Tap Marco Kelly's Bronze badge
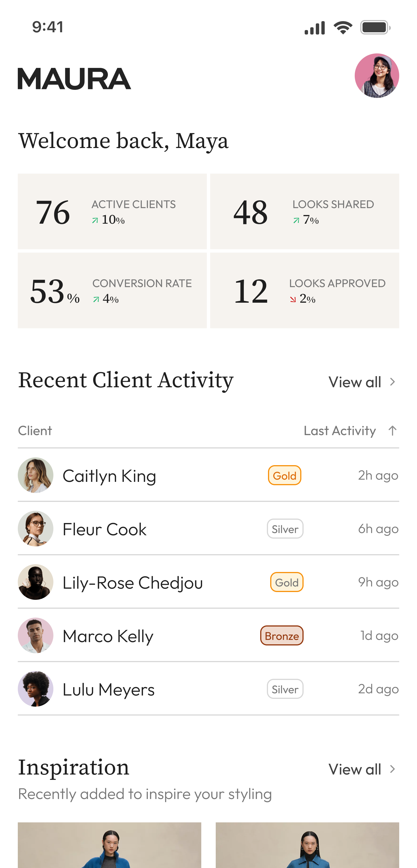The height and width of the screenshot is (868, 417). point(282,635)
